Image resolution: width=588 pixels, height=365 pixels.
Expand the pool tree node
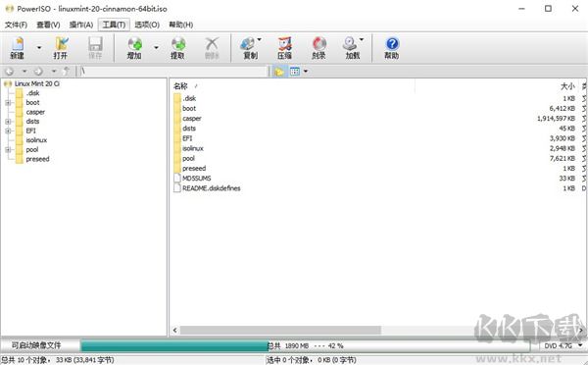8,149
